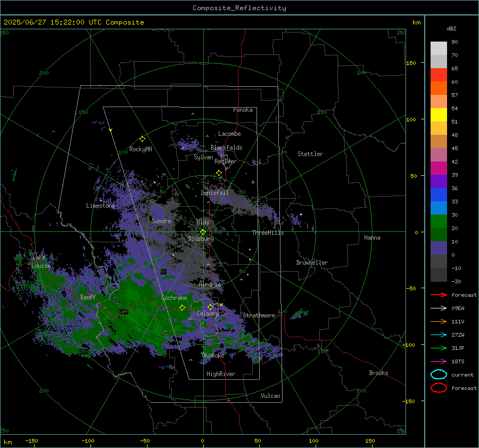
Task: Click the yellow diamond marker near RockyMH
Action: click(x=142, y=139)
